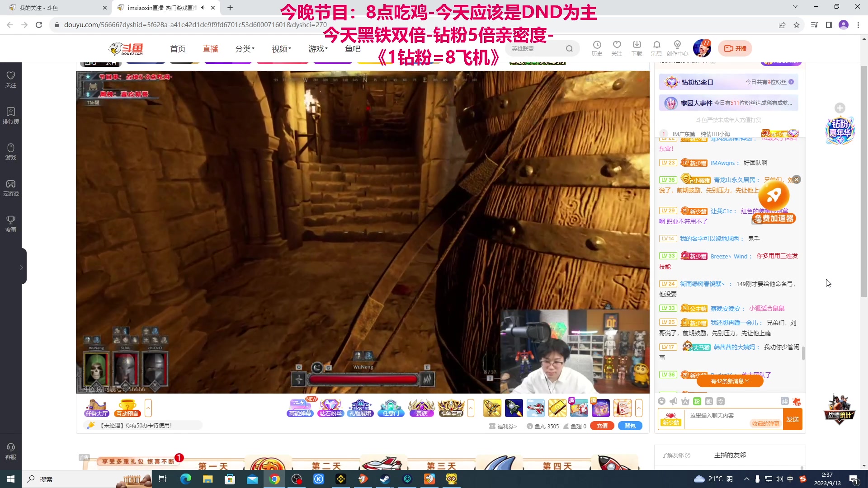The image size is (868, 488).
Task: Switch to the 直播 navigation tab
Action: [x=210, y=48]
